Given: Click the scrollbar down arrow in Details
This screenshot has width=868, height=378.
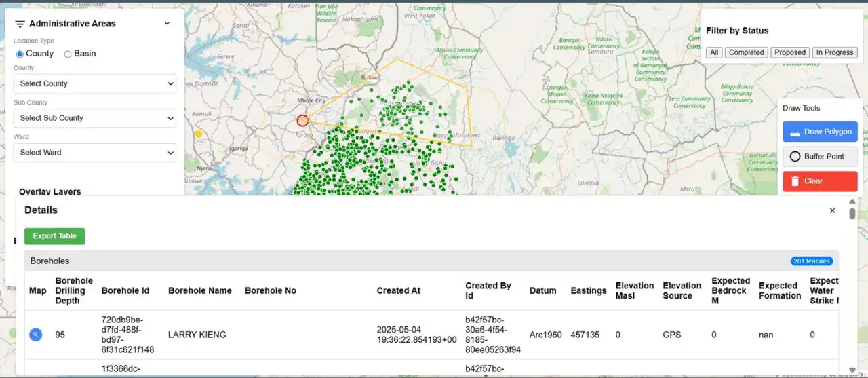Looking at the screenshot, I should (852, 371).
